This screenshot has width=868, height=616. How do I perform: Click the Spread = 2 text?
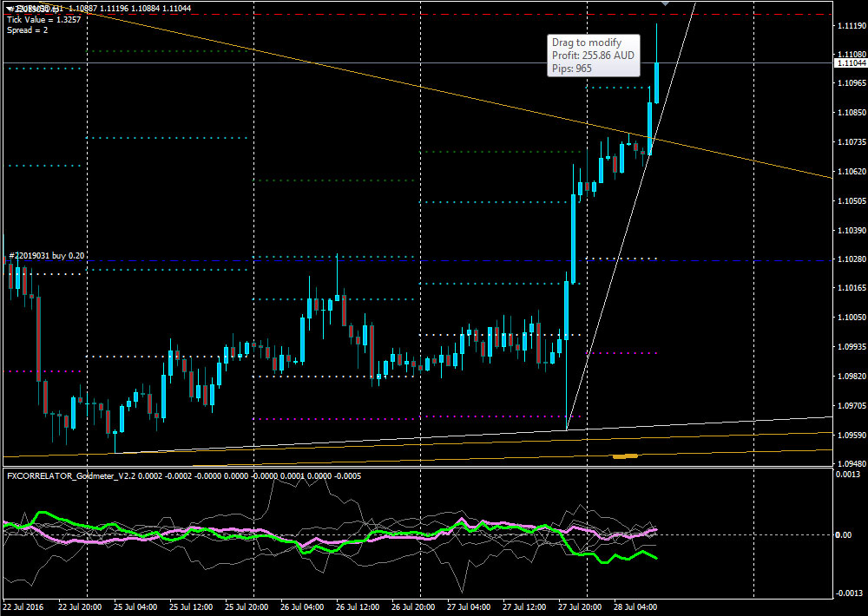28,30
